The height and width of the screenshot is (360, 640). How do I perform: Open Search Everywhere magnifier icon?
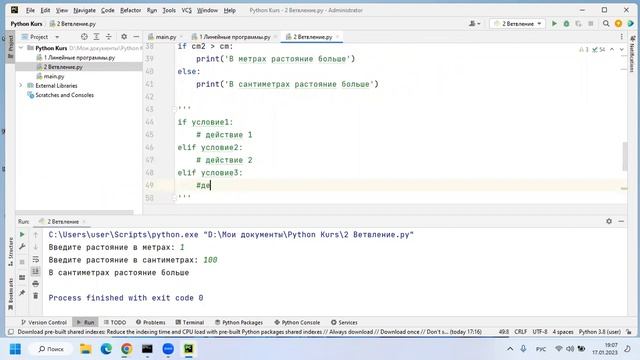[x=606, y=24]
